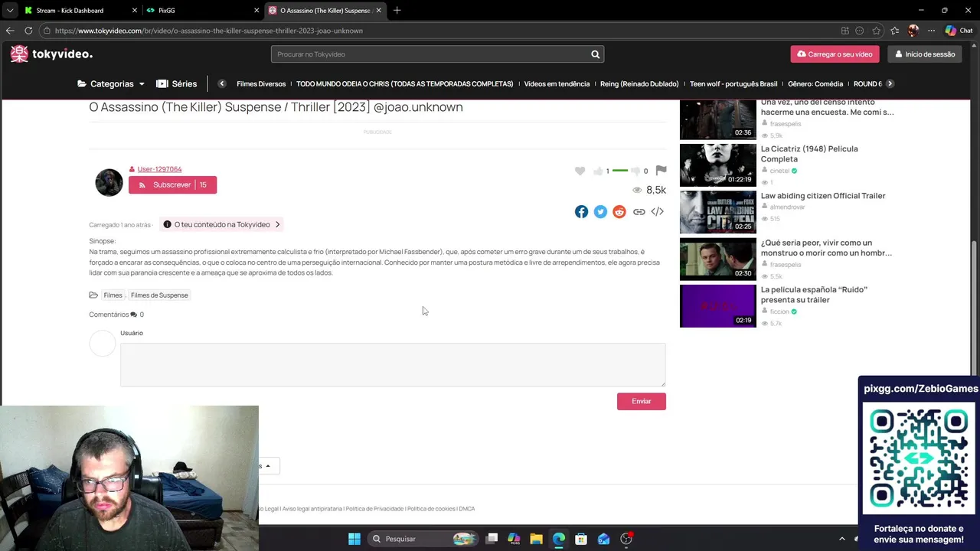Viewport: 980px width, 551px height.
Task: Open the Séries menu
Action: pyautogui.click(x=177, y=84)
